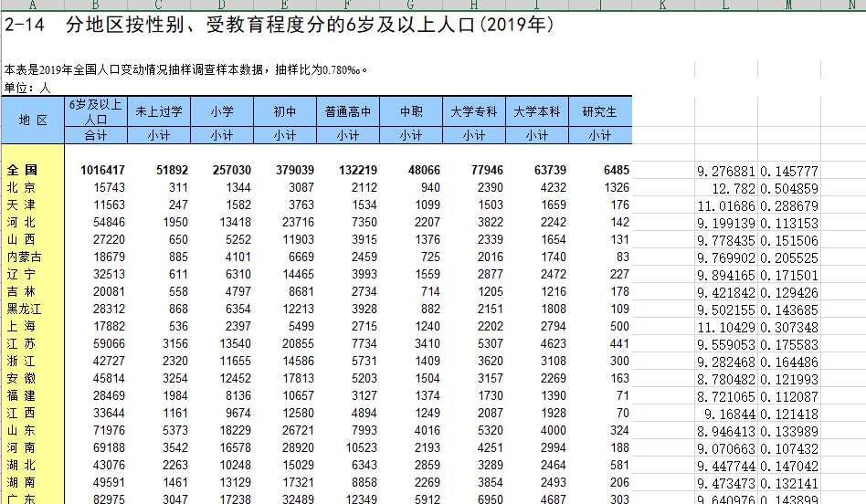Click Hubei's graduate value 581

[x=619, y=466]
